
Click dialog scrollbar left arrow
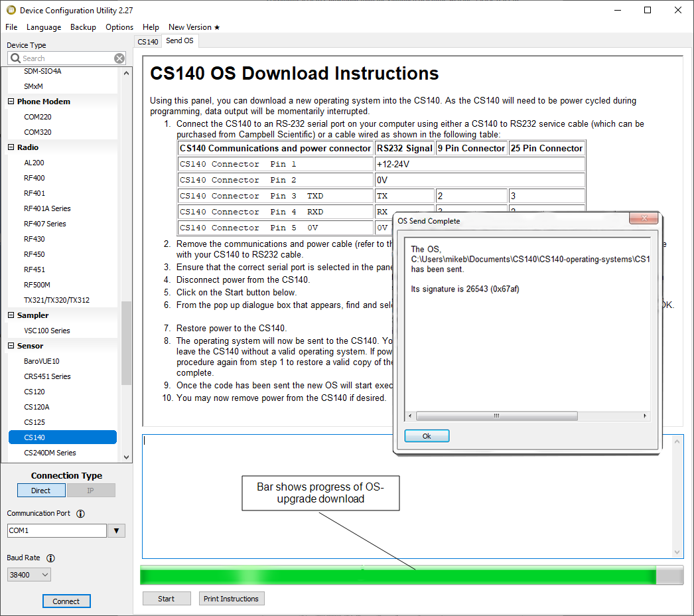click(410, 416)
